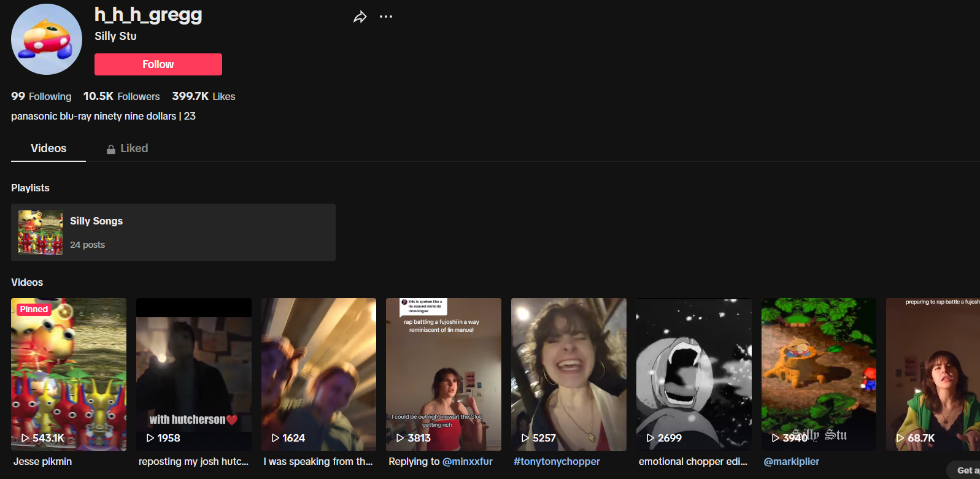Open the 10.5K Followers list
Screen dimensions: 980x479
coord(122,96)
